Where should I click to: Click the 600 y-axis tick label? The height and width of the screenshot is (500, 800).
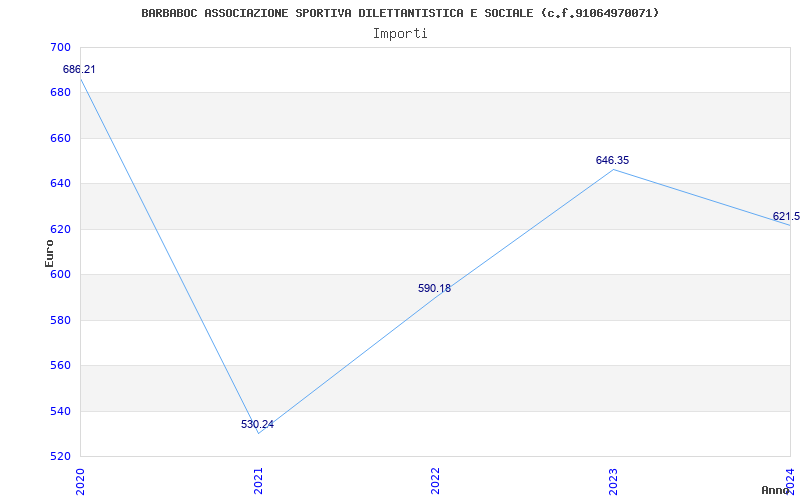[61, 274]
